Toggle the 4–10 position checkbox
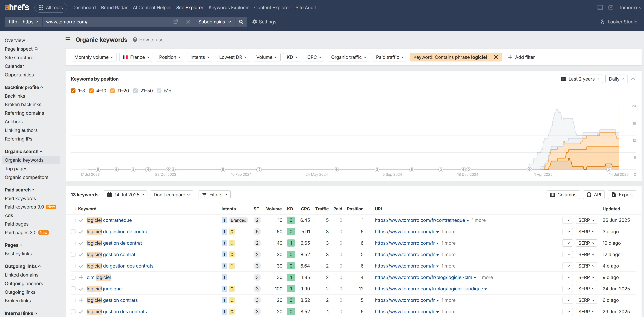This screenshot has width=644, height=317. 91,91
